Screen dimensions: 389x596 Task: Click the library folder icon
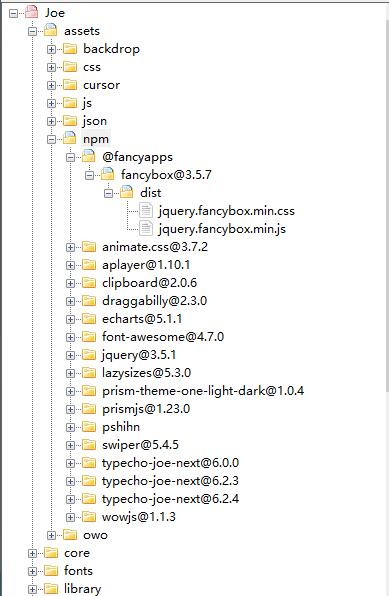point(51,589)
